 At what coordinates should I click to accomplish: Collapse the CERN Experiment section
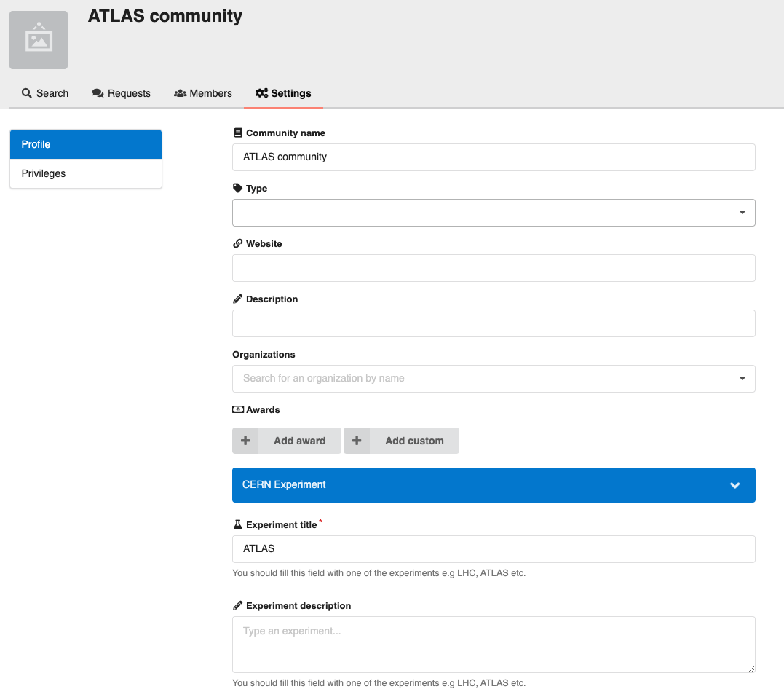pyautogui.click(x=494, y=485)
